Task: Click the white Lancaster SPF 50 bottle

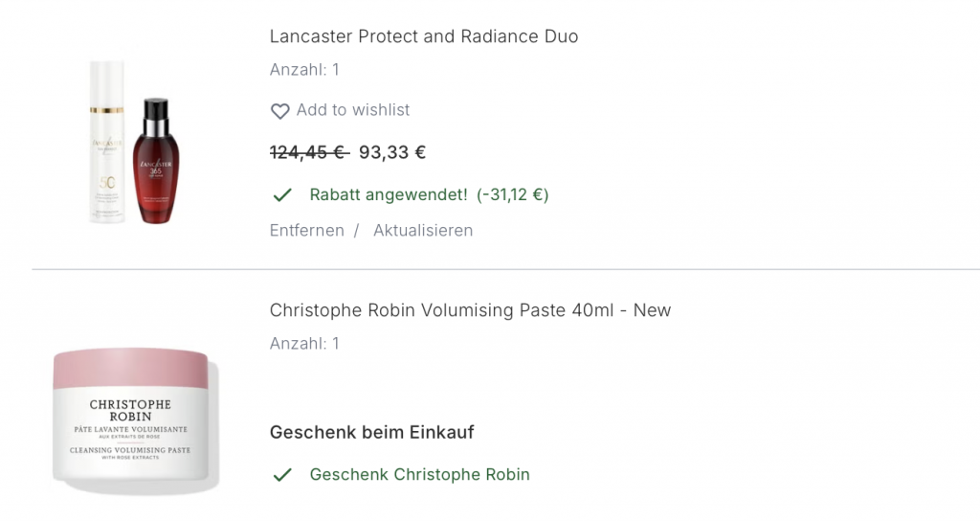Action: point(106,142)
